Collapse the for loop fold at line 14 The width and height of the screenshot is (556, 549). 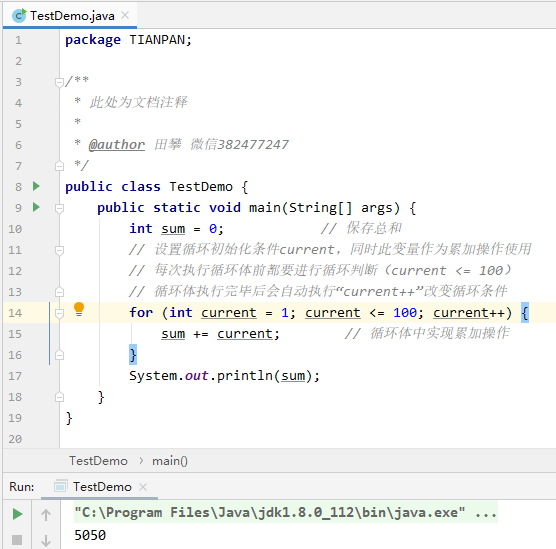tap(59, 313)
